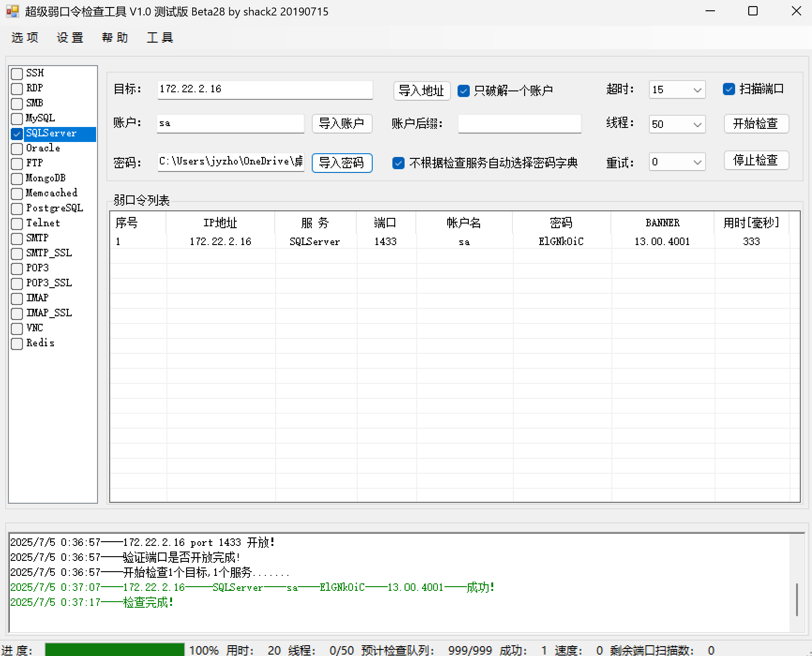Enable the POP3_SSL service checkbox

coord(17,283)
